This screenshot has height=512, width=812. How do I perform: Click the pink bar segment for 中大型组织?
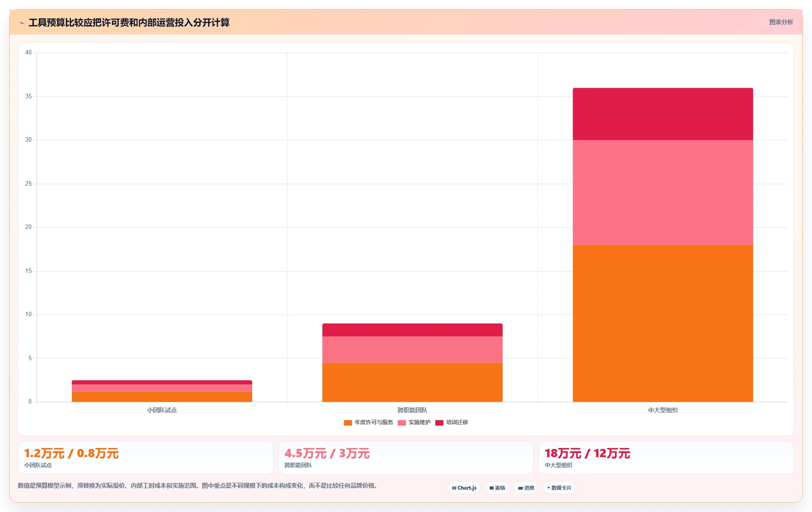click(x=663, y=192)
